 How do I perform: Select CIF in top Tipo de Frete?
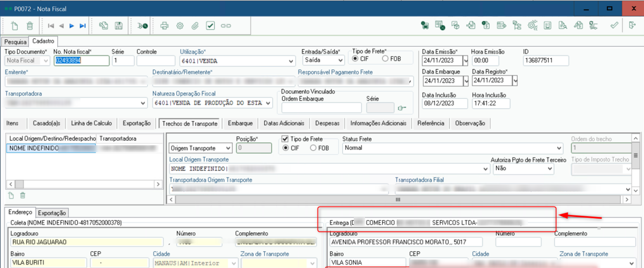[355, 59]
